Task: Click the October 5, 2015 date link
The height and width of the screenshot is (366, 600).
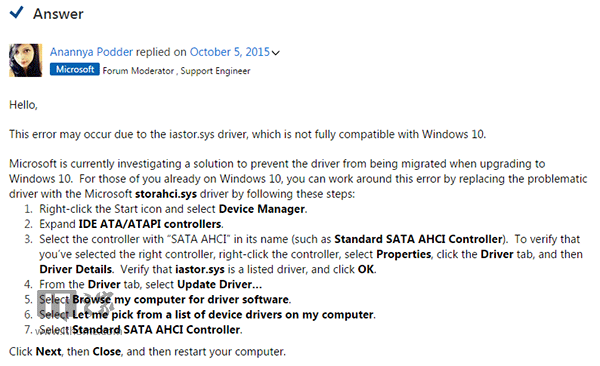Action: tap(230, 52)
